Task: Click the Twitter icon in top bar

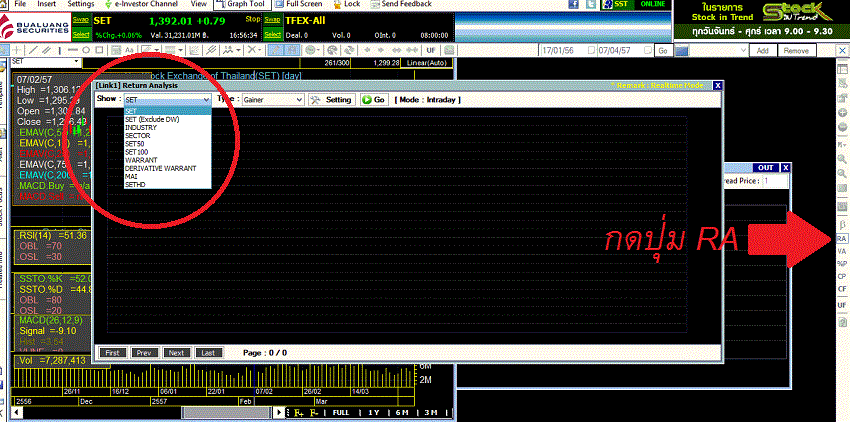Action: (591, 4)
